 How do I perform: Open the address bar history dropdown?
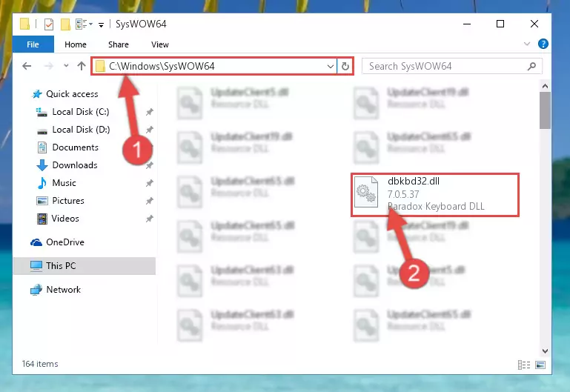330,66
